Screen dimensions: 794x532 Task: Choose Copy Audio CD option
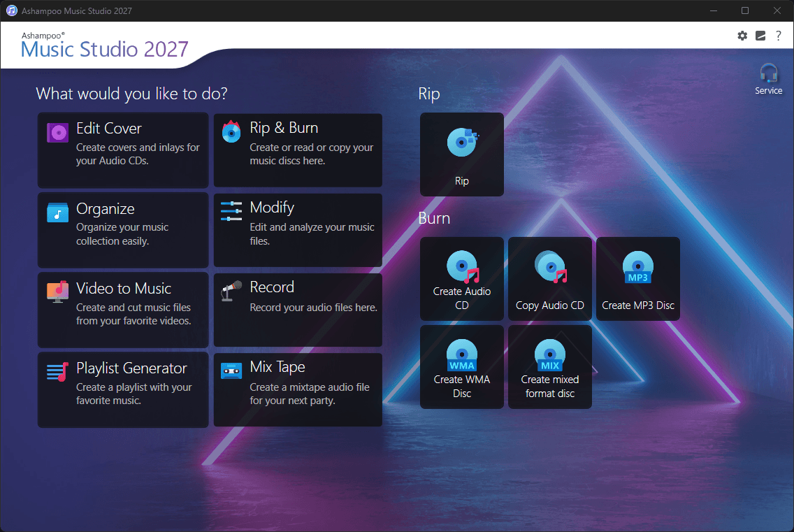click(x=550, y=279)
